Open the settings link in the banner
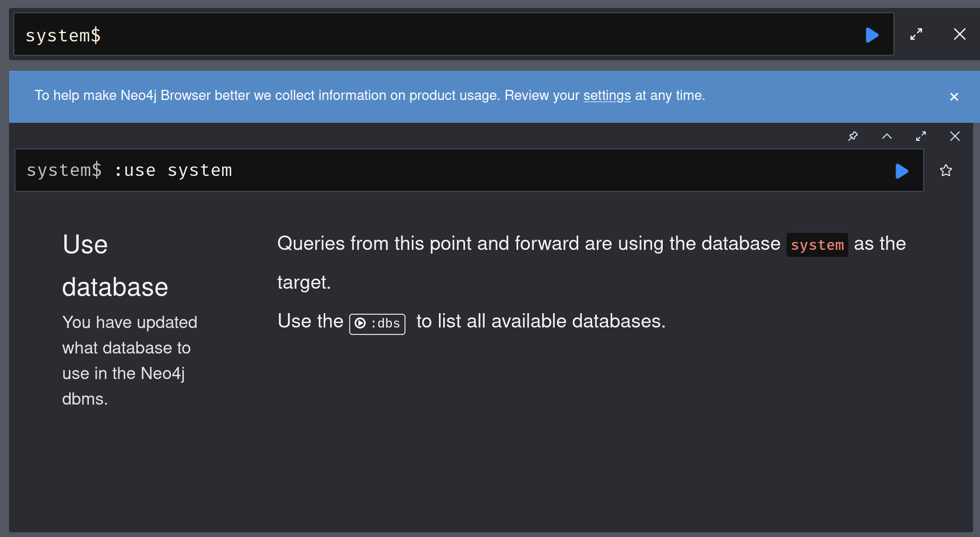 [607, 96]
